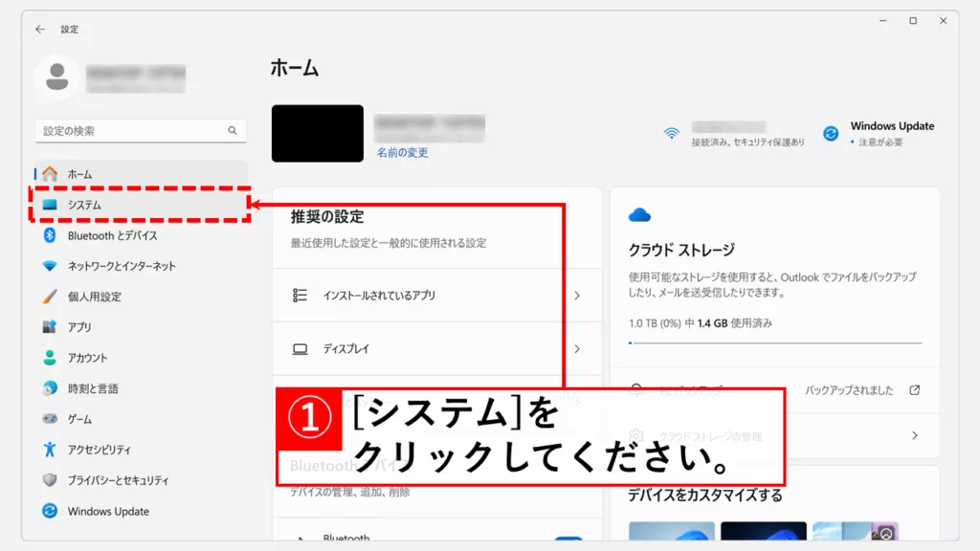Click the ホーム page title
The image size is (980, 551).
pos(295,68)
